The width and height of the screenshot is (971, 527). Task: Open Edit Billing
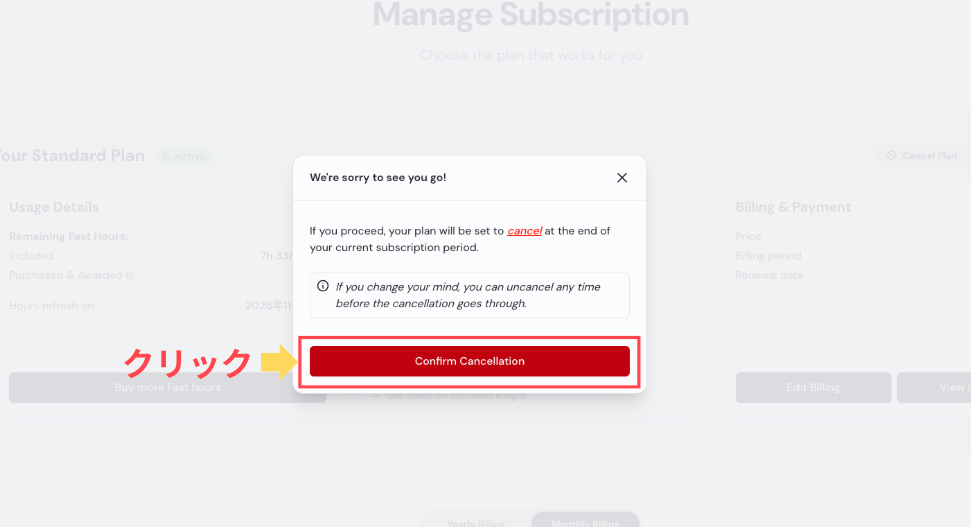coord(813,388)
